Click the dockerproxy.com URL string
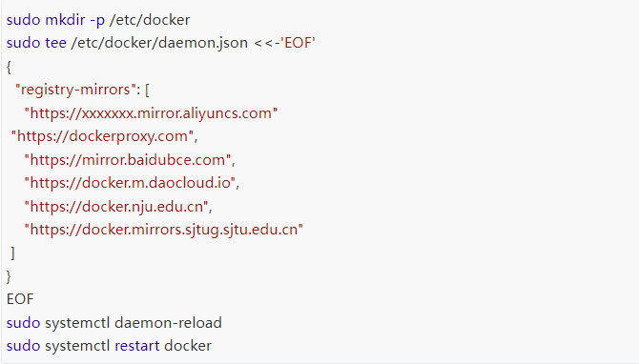639x364 pixels. (x=102, y=136)
